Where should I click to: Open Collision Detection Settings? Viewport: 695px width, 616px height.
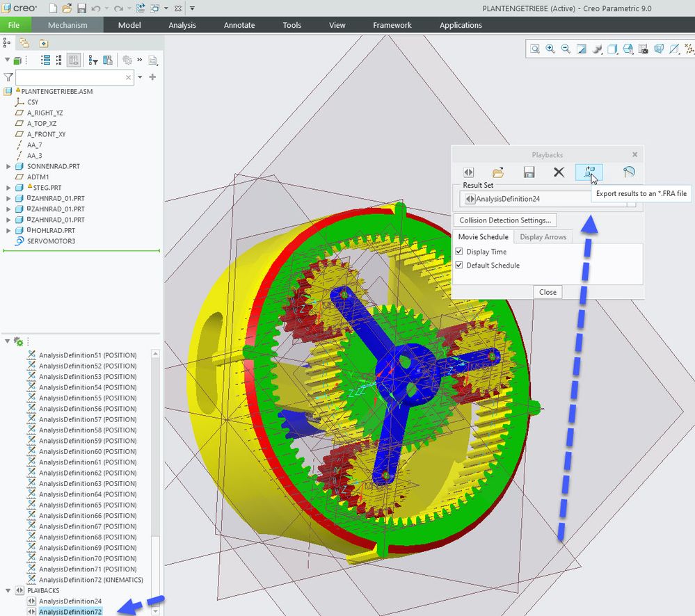coord(505,220)
